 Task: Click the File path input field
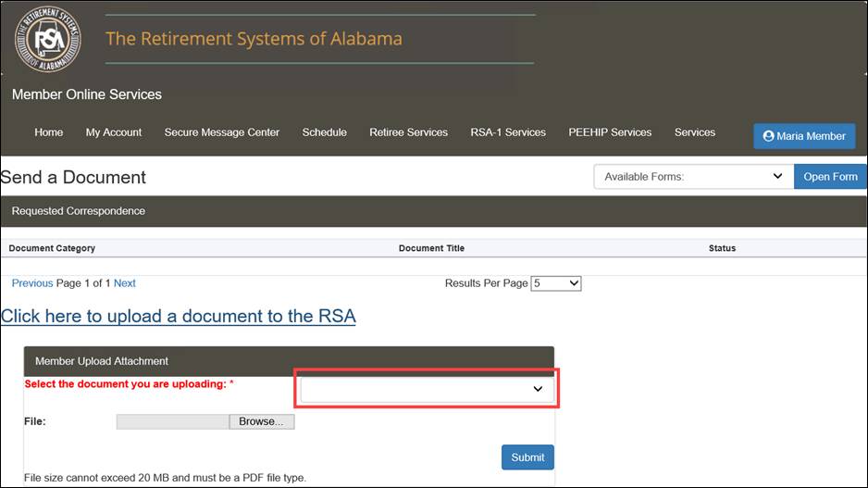[173, 421]
